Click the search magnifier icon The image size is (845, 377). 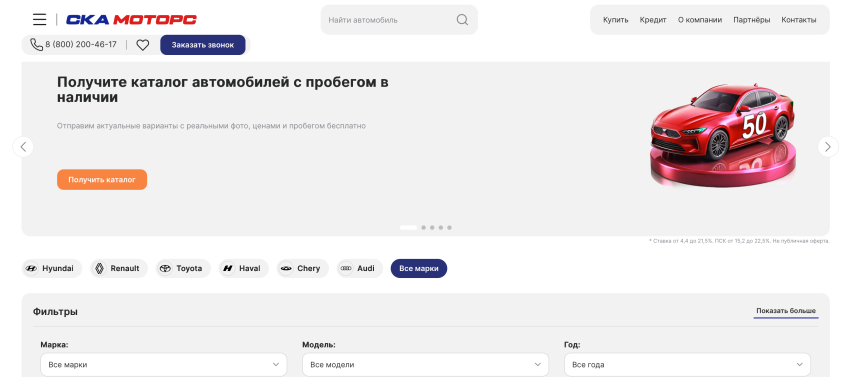462,20
